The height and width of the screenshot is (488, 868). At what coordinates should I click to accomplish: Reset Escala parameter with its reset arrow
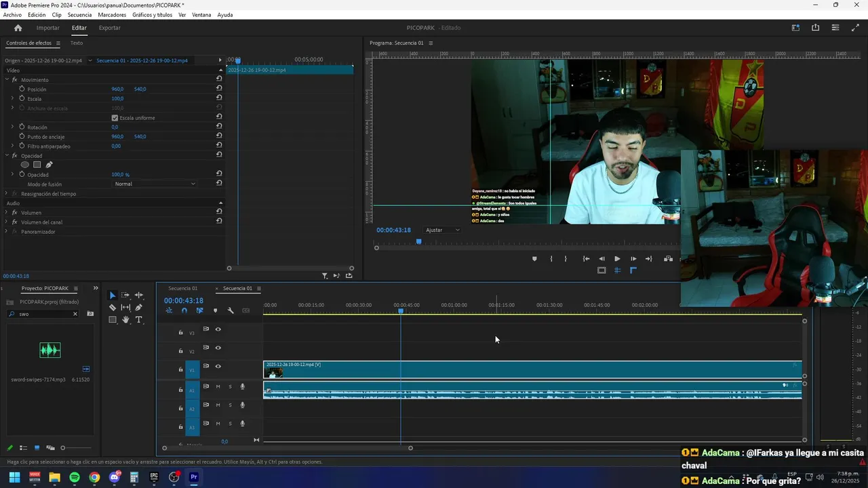pos(219,98)
